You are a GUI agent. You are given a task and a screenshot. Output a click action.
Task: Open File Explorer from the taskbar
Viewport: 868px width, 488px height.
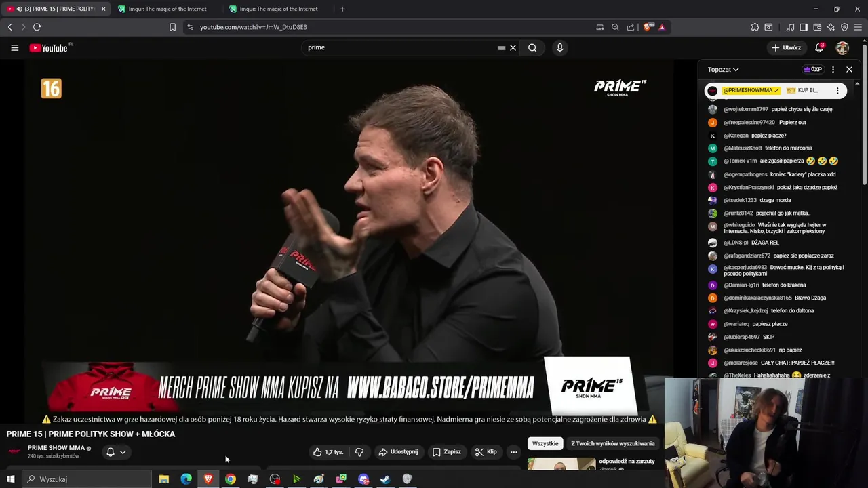(x=164, y=479)
